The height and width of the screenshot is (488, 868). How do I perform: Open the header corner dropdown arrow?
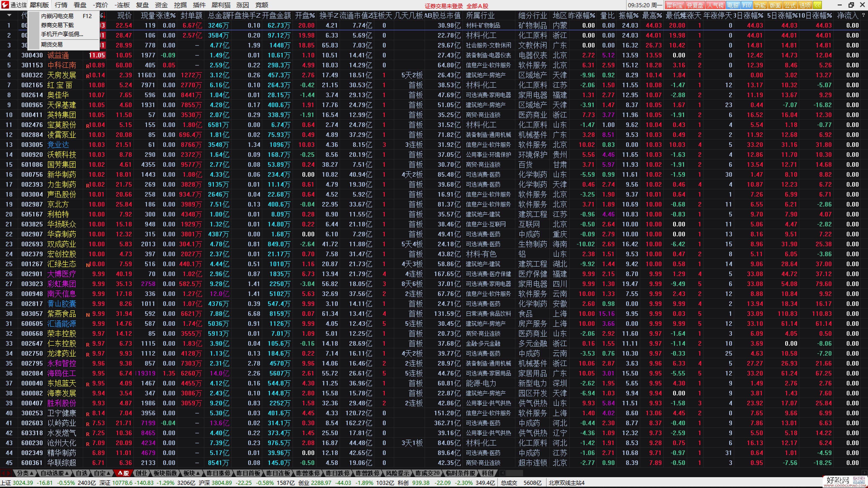tap(9, 15)
